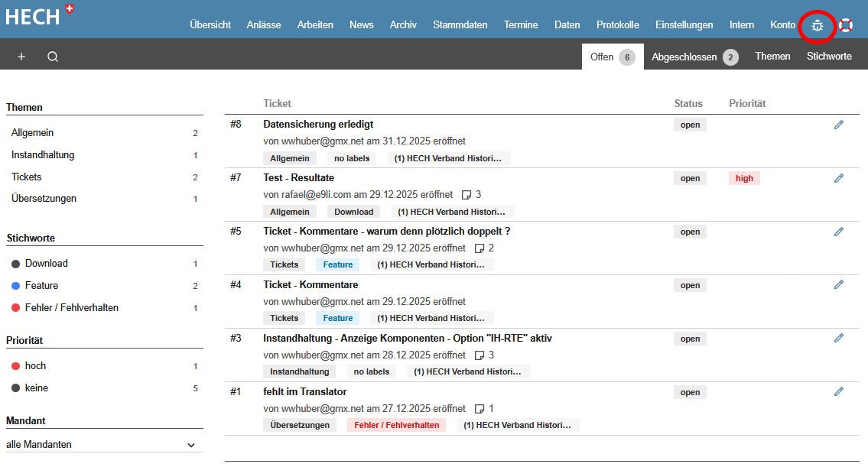Open search with the magnifier icon
Screen dimensions: 868x467
click(x=53, y=57)
